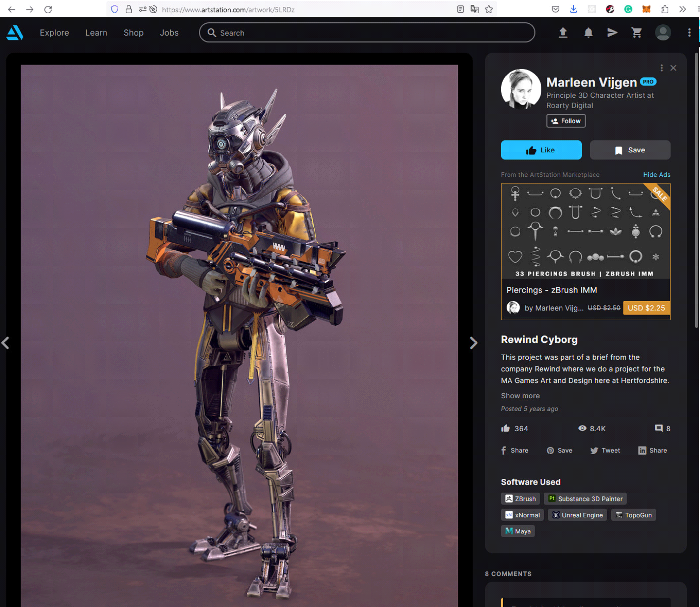The image size is (700, 607).
Task: Reload the page in browser
Action: coord(48,9)
